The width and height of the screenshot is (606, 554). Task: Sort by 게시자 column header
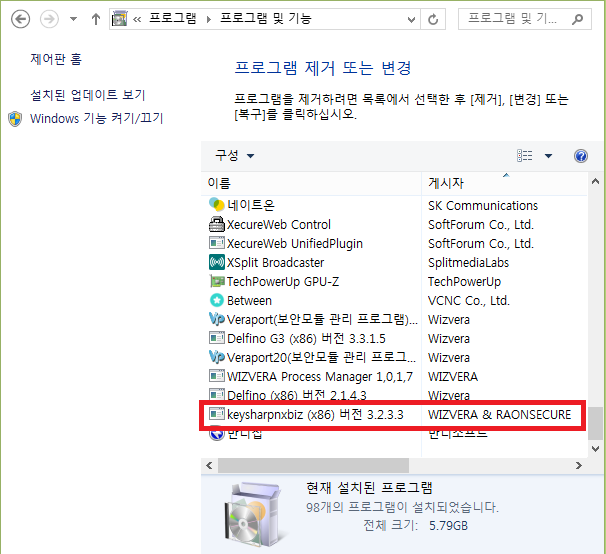504,183
